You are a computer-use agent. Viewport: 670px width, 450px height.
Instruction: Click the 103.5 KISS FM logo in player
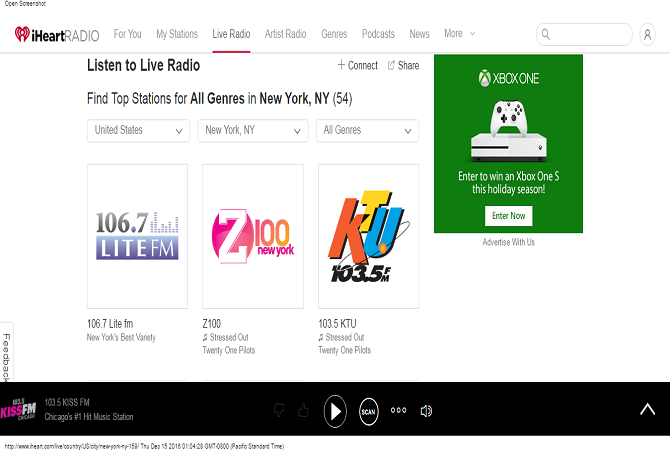coord(18,409)
